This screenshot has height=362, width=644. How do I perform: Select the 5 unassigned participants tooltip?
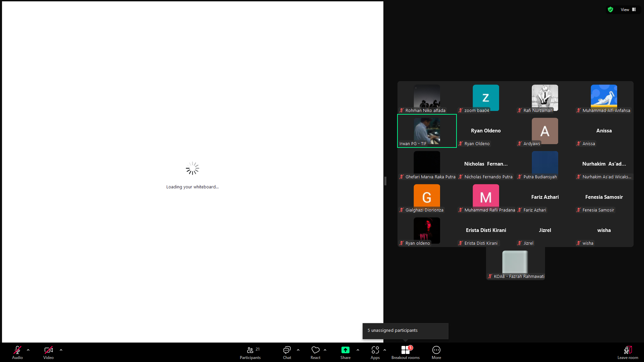405,331
